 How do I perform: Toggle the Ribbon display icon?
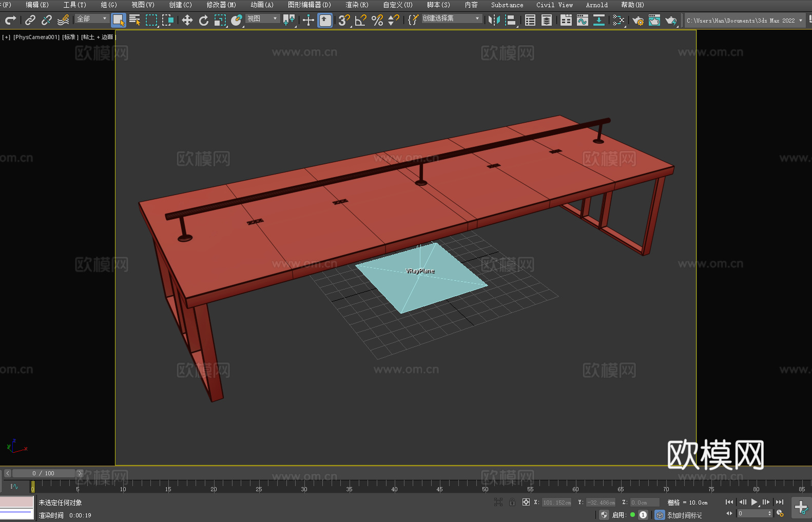(566, 20)
